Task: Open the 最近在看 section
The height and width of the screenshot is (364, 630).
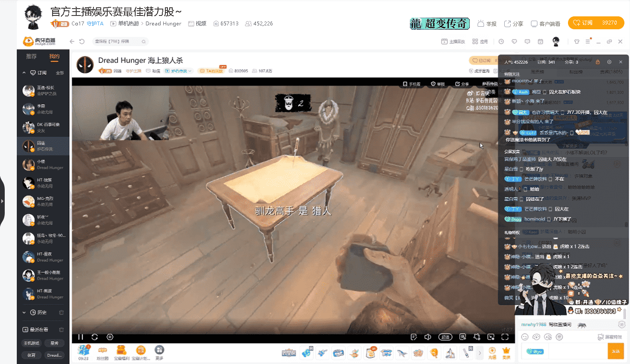Action: pyautogui.click(x=35, y=330)
